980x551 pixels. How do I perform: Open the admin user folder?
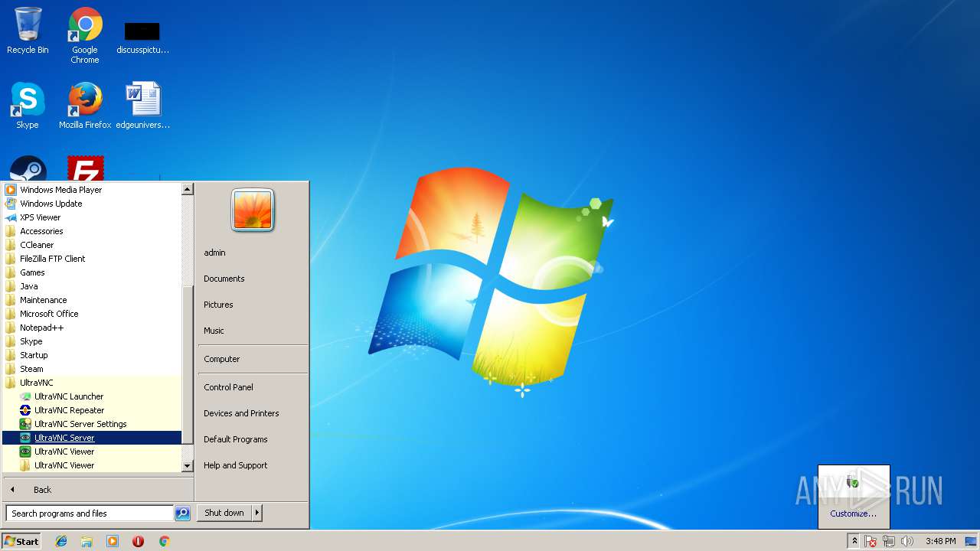pos(252,253)
